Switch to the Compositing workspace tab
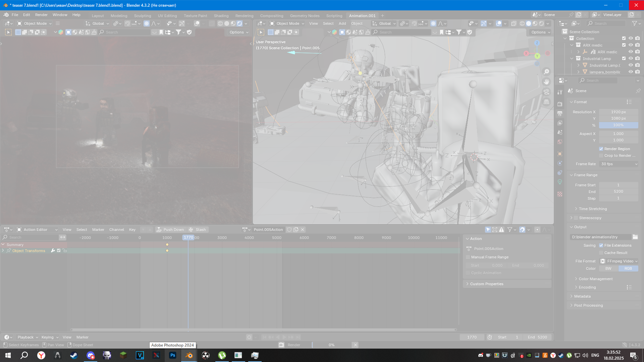 pyautogui.click(x=271, y=16)
